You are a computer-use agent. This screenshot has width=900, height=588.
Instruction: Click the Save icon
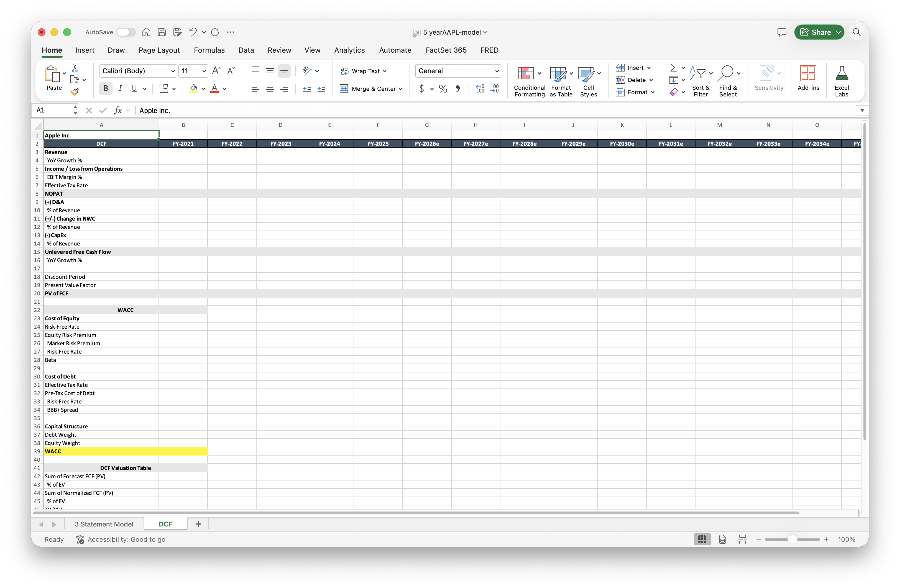click(162, 32)
